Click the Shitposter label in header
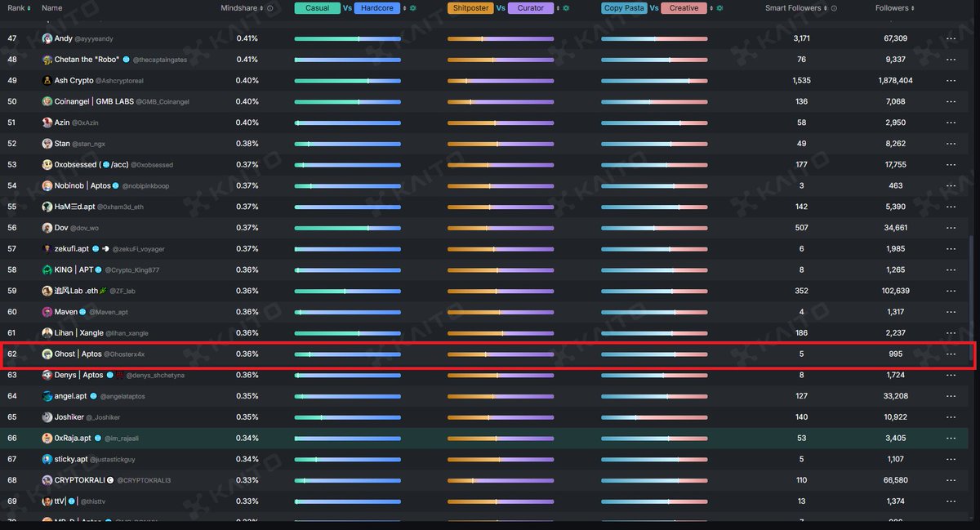Viewport: 980px width, 530px height. click(x=470, y=8)
